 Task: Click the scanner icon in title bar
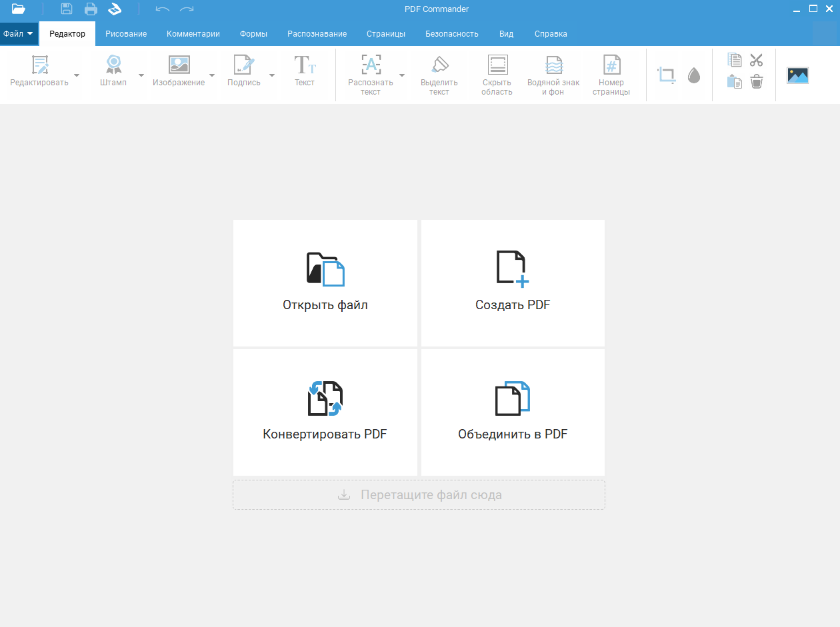click(115, 9)
